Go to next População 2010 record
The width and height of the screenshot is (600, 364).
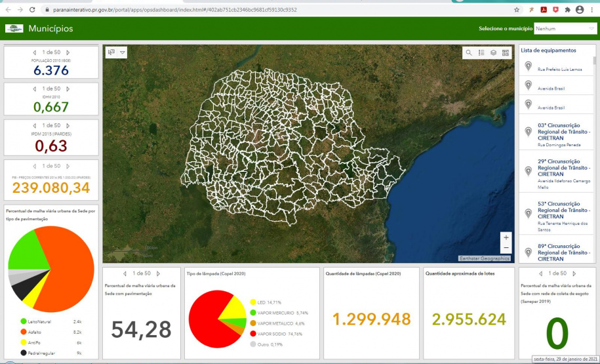click(x=68, y=52)
